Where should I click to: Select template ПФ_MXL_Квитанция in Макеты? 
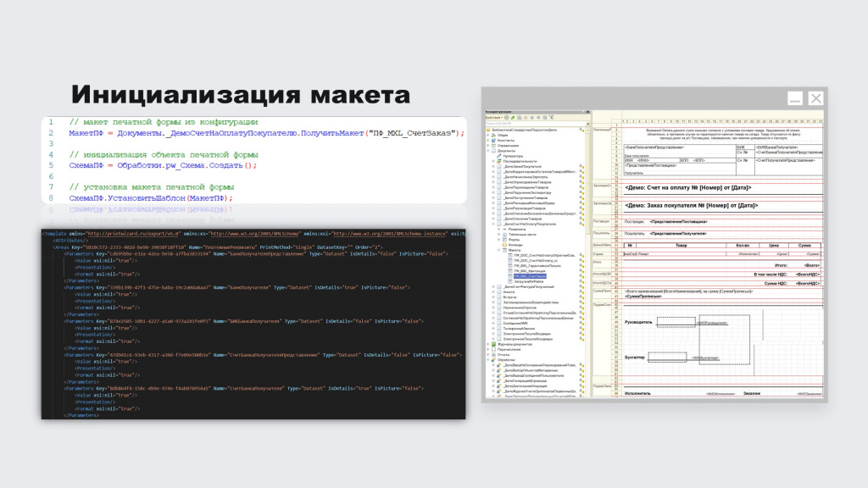[530, 271]
